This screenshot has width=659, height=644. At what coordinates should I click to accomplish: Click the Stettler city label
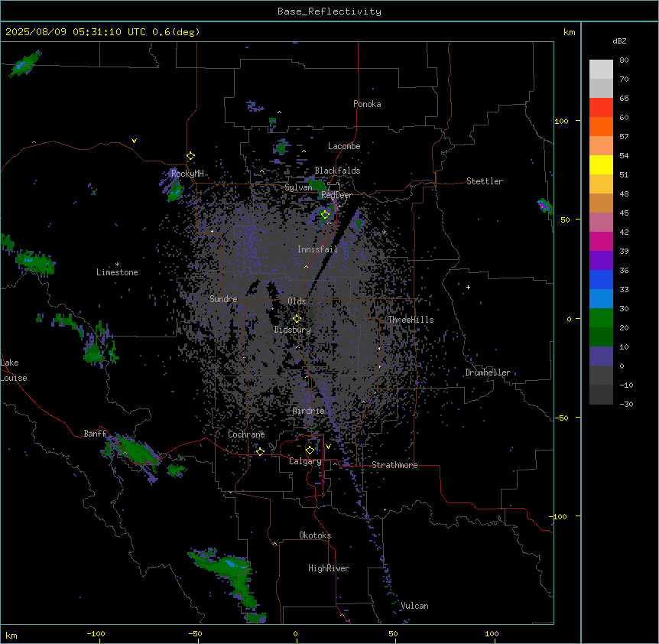(485, 181)
